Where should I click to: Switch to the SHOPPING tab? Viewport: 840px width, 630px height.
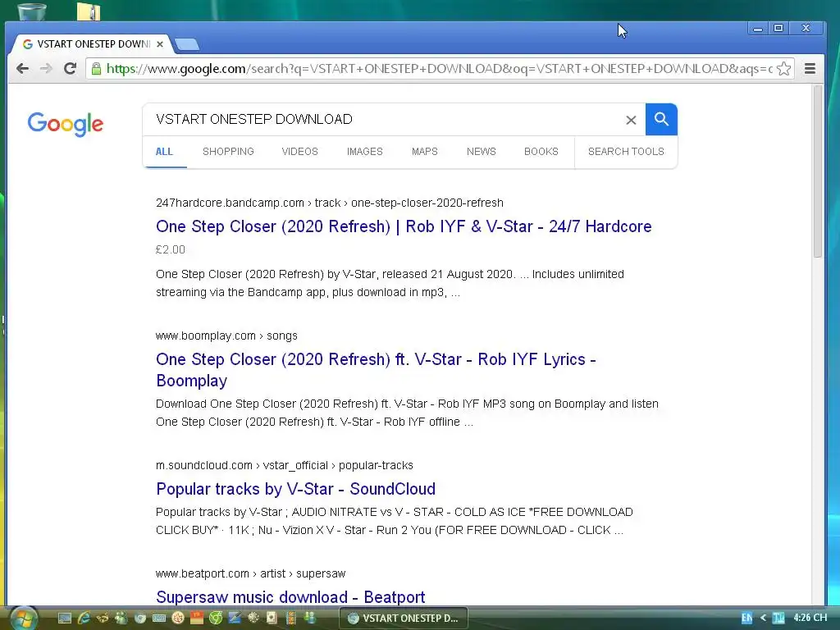(228, 152)
